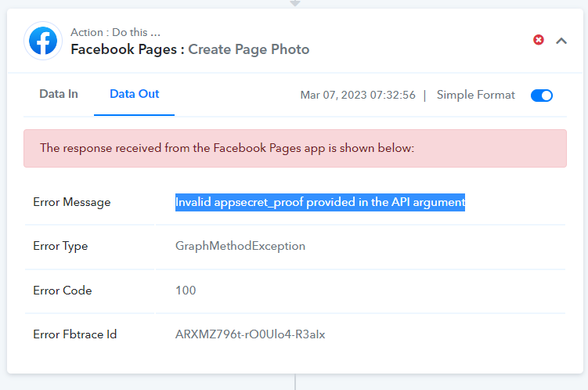Click the highlighted invalid appsecret_proof message

[320, 202]
